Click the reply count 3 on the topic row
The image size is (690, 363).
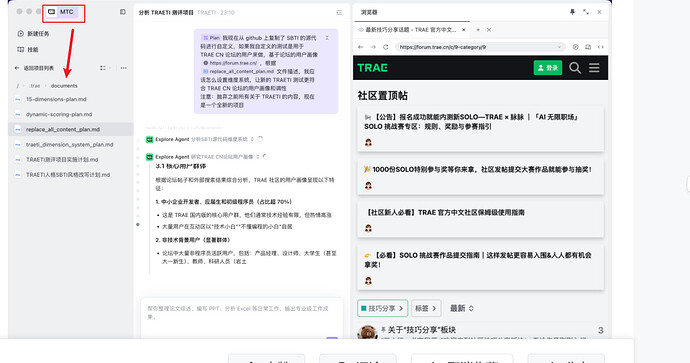(x=600, y=330)
